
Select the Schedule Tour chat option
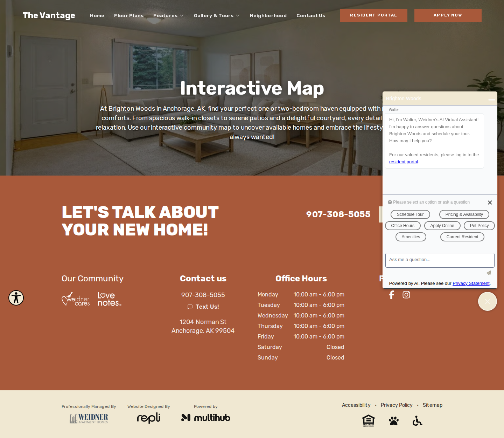point(410,214)
